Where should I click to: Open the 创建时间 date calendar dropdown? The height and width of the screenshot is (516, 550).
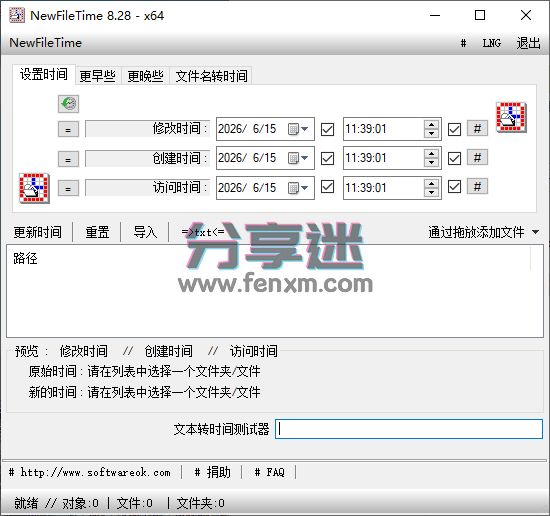point(298,158)
